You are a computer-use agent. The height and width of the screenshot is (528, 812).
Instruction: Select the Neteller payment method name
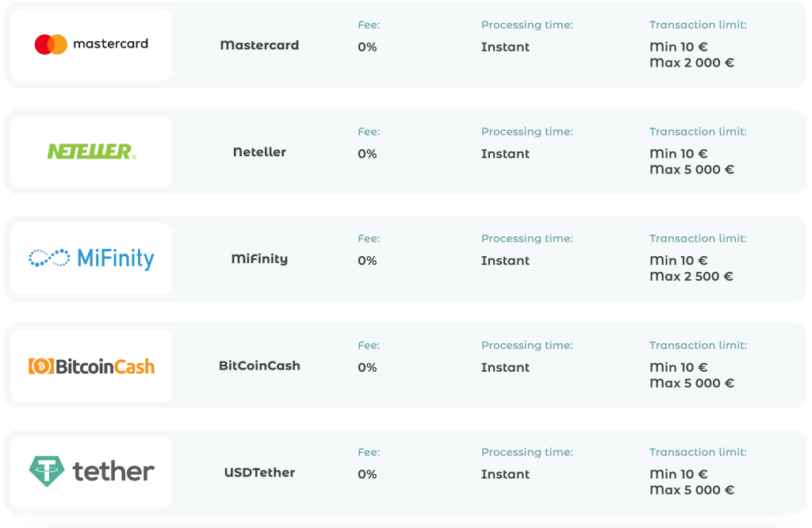259,152
